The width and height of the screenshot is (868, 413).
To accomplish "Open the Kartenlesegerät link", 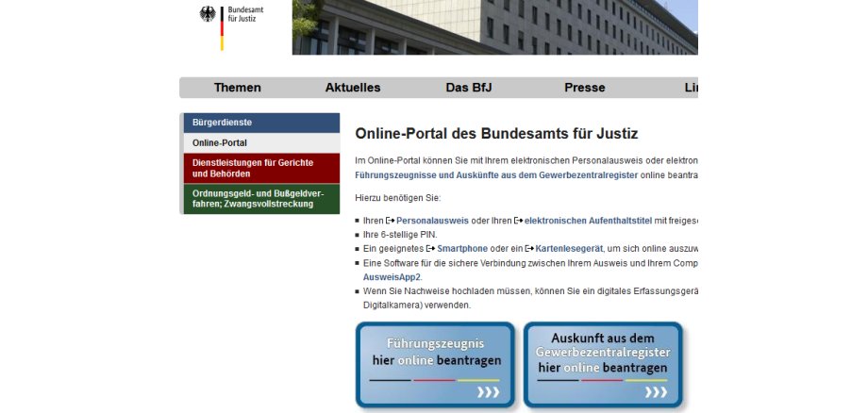I will (x=569, y=249).
